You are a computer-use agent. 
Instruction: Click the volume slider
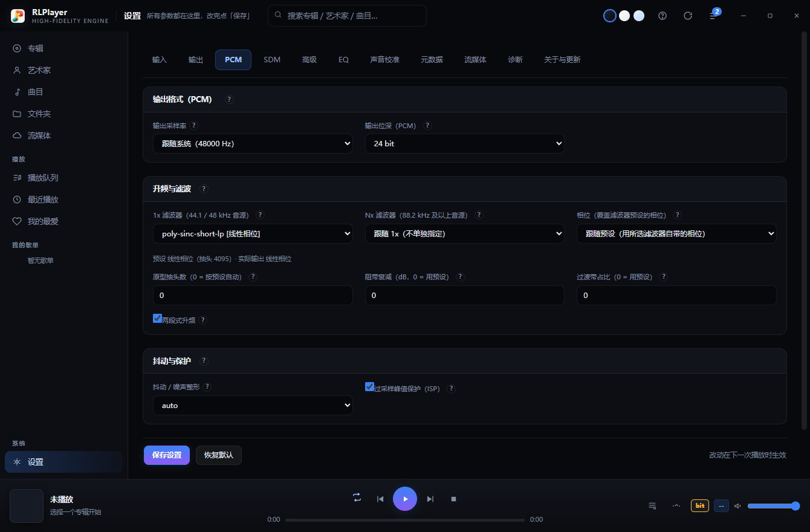coord(774,506)
